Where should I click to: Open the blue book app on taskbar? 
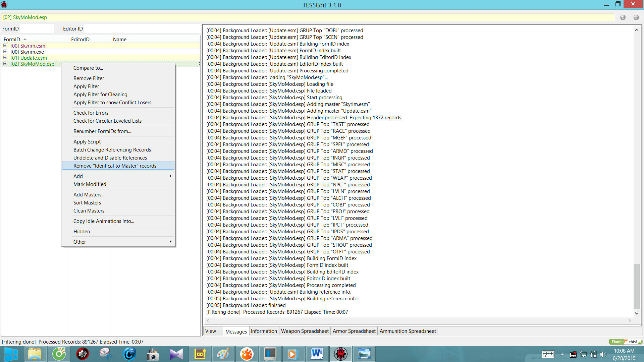pos(270,354)
